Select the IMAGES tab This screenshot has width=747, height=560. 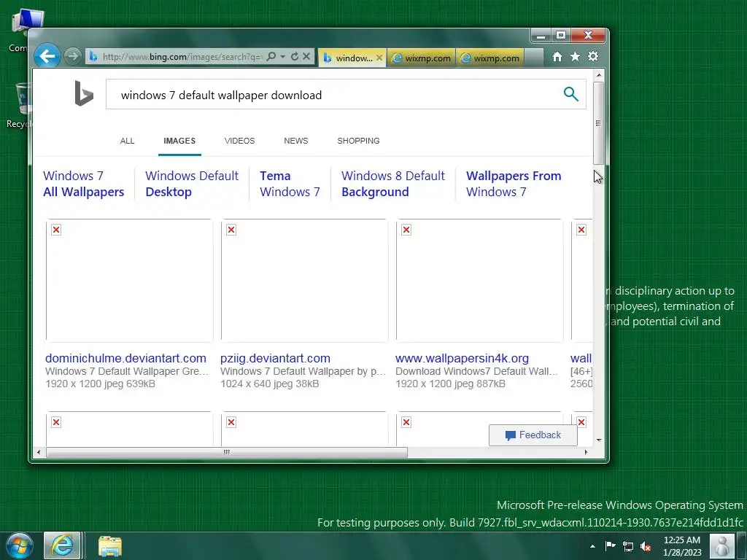pyautogui.click(x=179, y=141)
